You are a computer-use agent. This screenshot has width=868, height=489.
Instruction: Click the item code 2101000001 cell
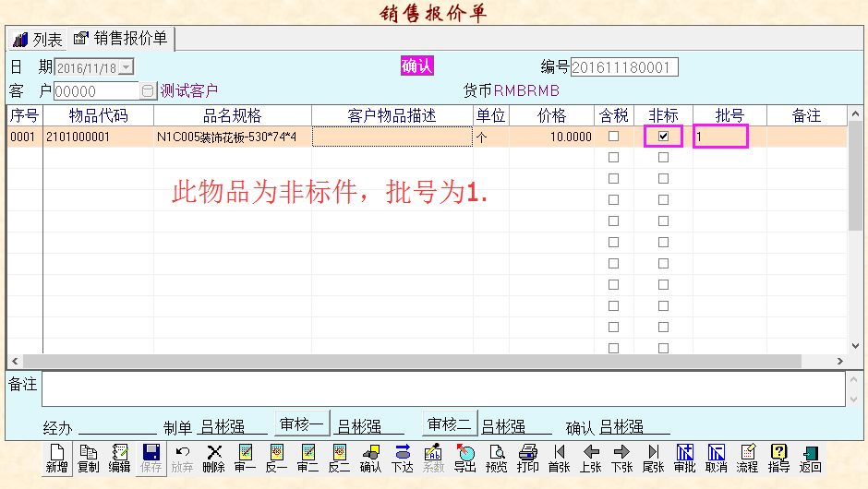pyautogui.click(x=99, y=137)
